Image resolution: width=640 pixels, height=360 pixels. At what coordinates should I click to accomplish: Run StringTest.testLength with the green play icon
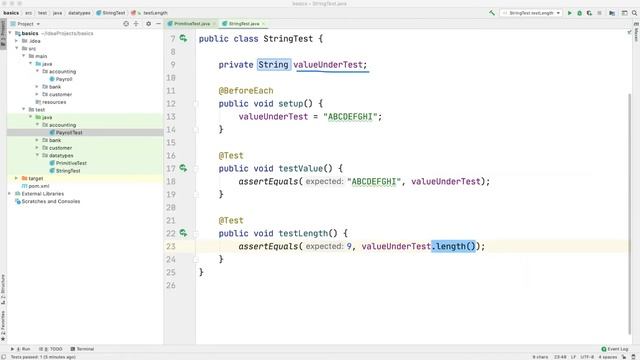(569, 13)
